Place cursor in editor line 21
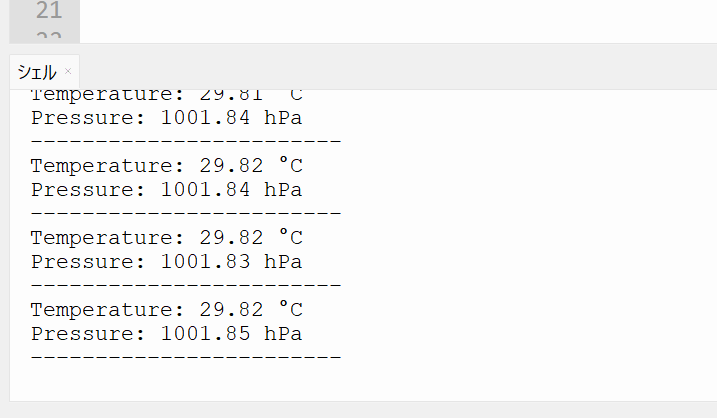Viewport: 717px width, 418px height. (398, 11)
